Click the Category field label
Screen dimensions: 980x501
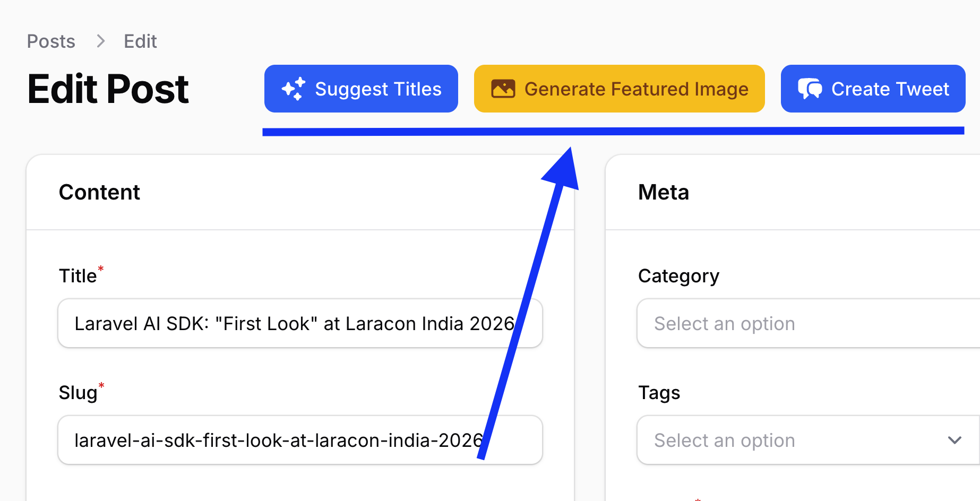tap(678, 276)
